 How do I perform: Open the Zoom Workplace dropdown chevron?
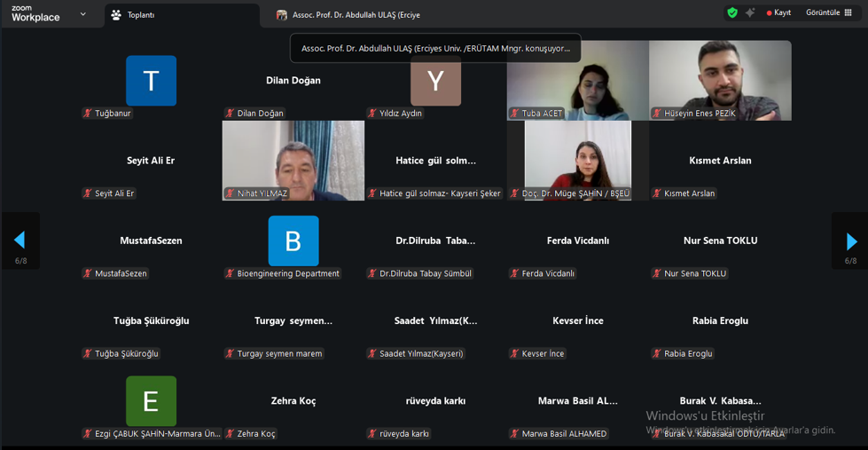click(x=83, y=14)
